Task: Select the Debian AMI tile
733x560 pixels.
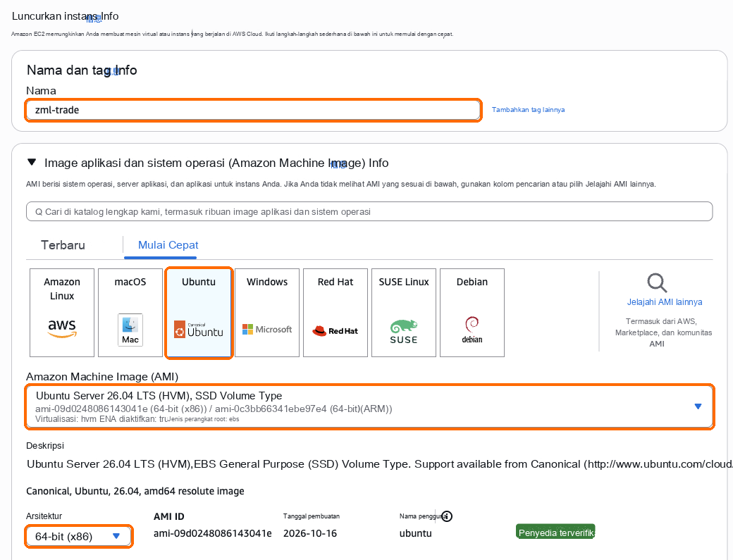Action: click(x=472, y=313)
